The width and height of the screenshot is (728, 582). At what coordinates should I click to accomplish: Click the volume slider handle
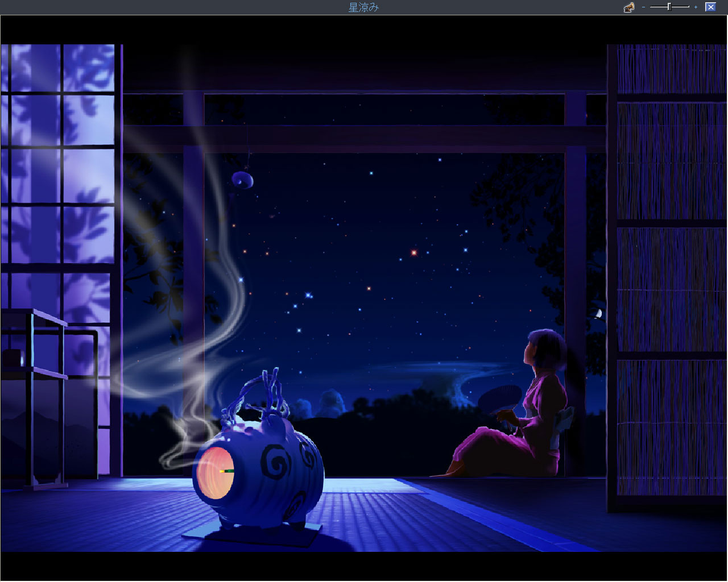[x=669, y=7]
